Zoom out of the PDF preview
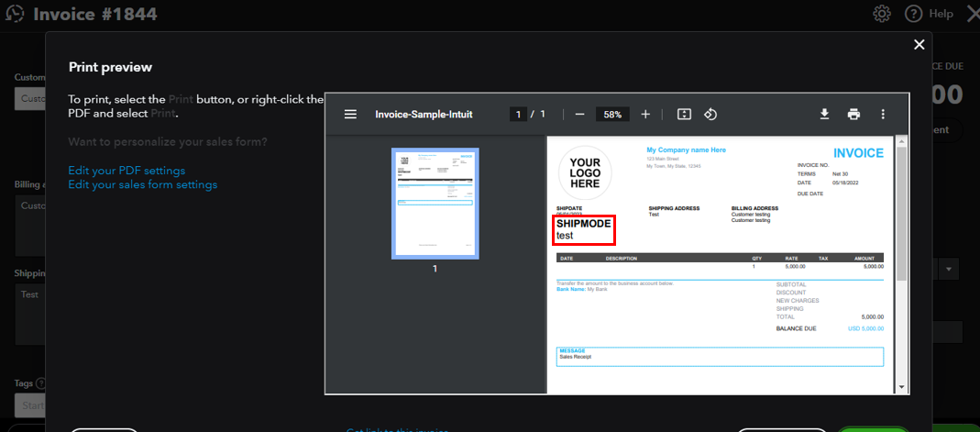The height and width of the screenshot is (432, 980). pyautogui.click(x=579, y=115)
